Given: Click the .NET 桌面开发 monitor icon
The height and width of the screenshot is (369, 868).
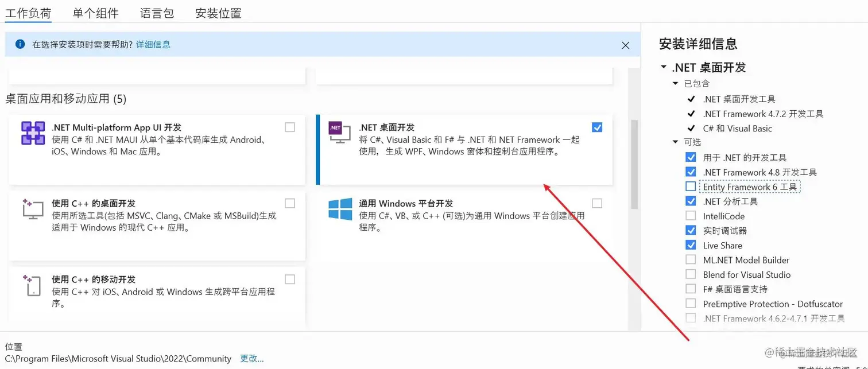Looking at the screenshot, I should click(x=340, y=132).
